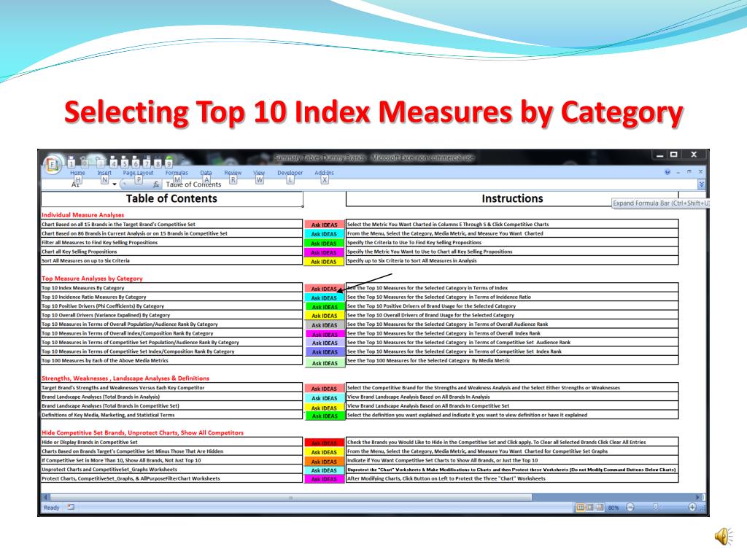Click the fx Insert Function icon

coord(156,184)
